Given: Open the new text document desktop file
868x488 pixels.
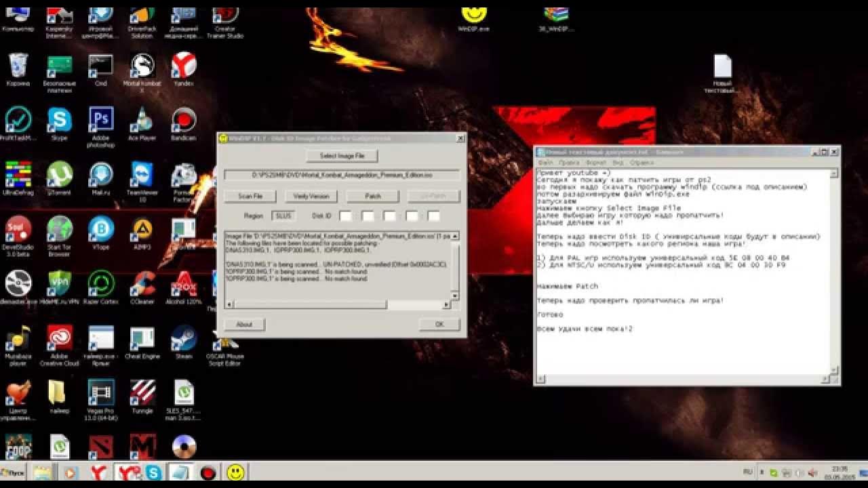Looking at the screenshot, I should (x=723, y=74).
